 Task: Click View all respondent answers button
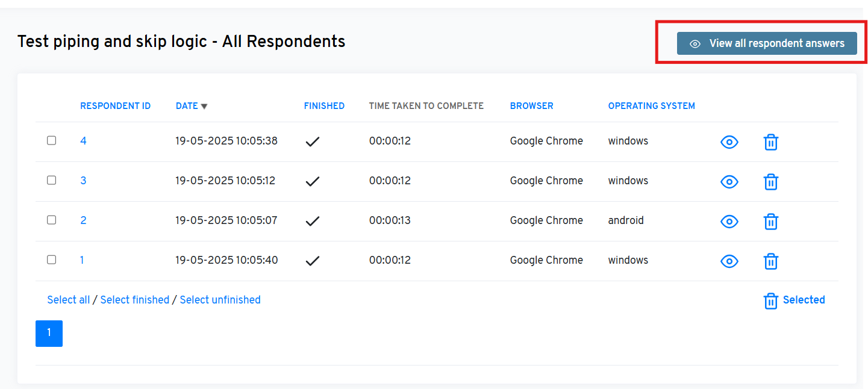point(766,43)
